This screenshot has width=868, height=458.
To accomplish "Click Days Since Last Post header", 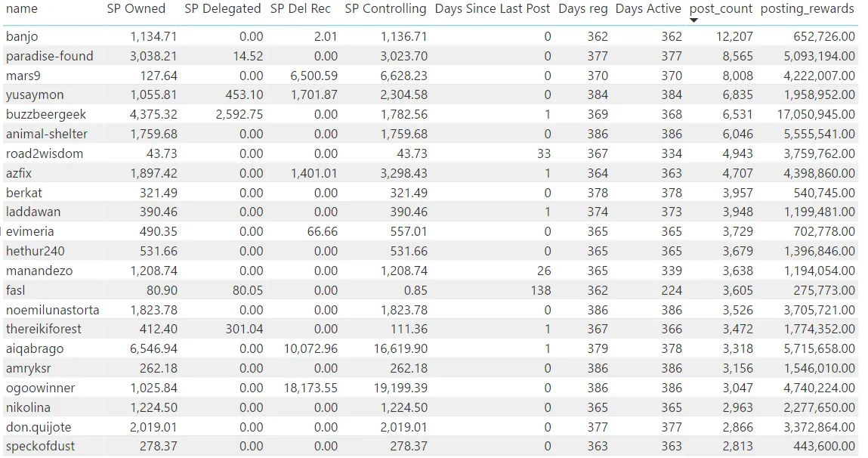I will coord(493,9).
